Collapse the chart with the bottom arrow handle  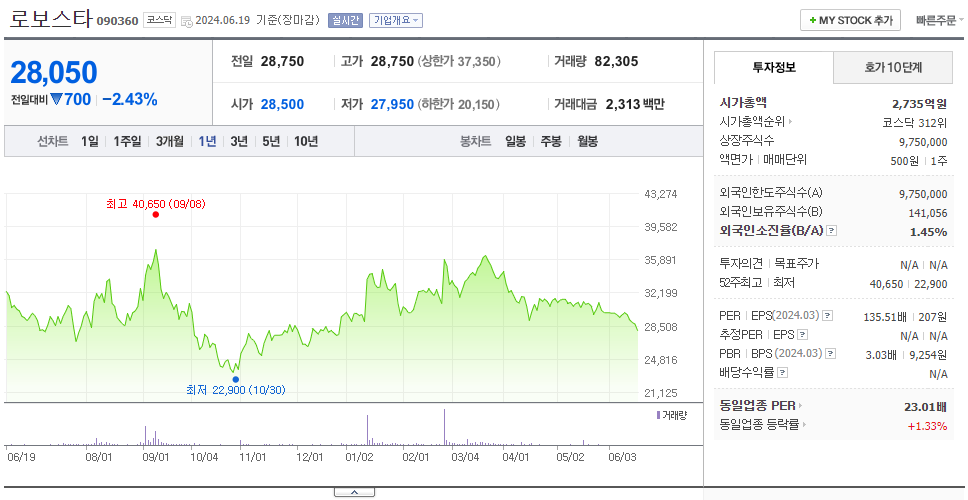[x=354, y=492]
